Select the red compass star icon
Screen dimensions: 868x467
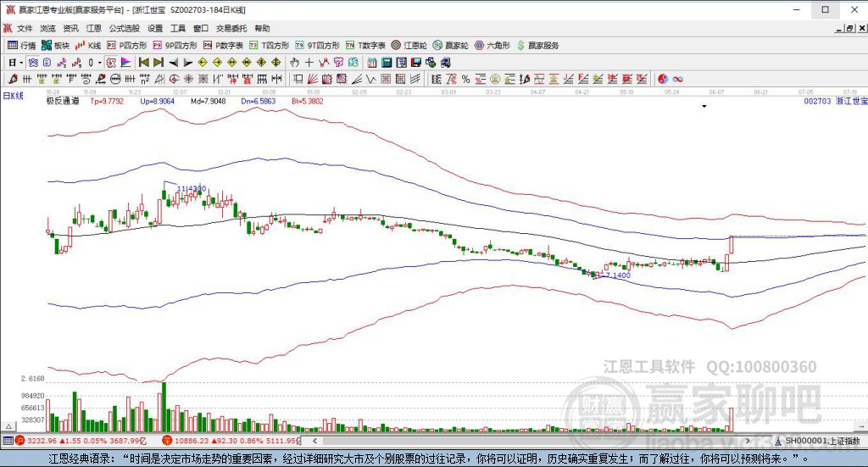coord(188,79)
